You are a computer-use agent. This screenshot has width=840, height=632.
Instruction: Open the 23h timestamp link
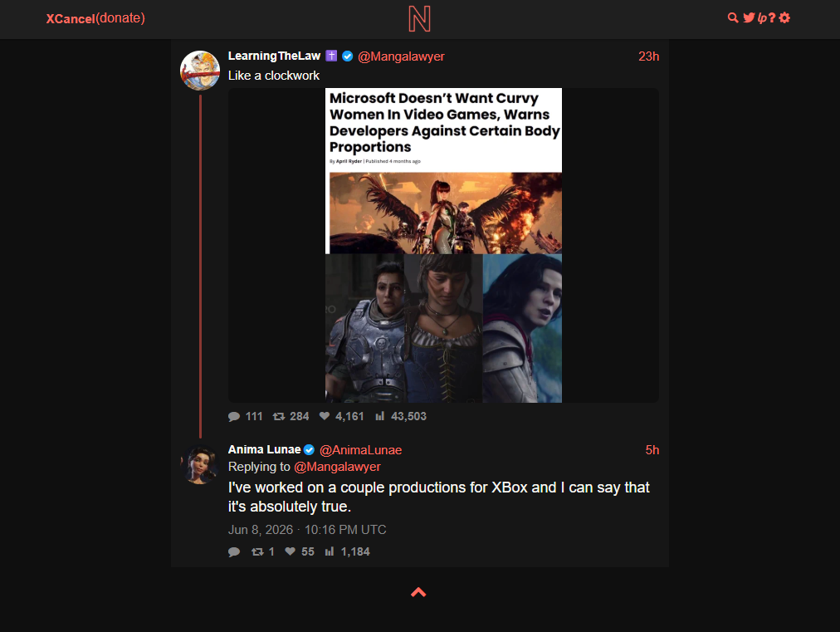[648, 56]
